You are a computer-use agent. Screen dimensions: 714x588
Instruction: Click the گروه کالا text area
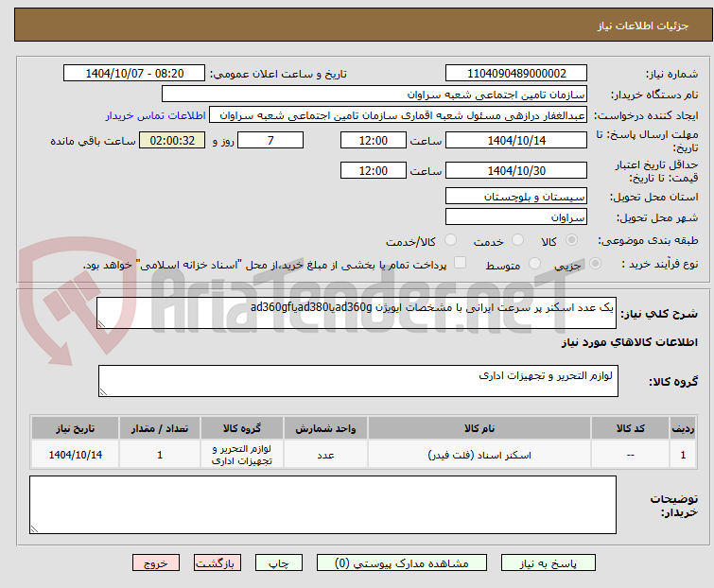point(357,381)
